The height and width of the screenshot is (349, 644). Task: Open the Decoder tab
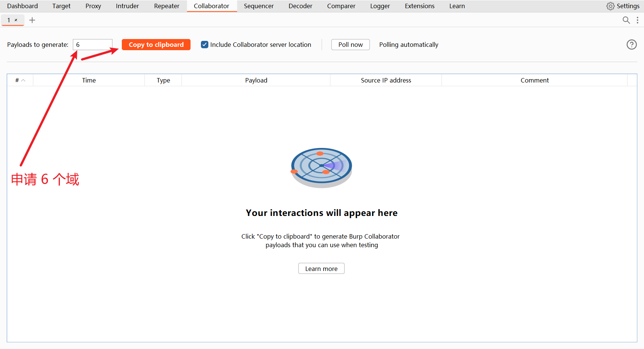(x=300, y=6)
